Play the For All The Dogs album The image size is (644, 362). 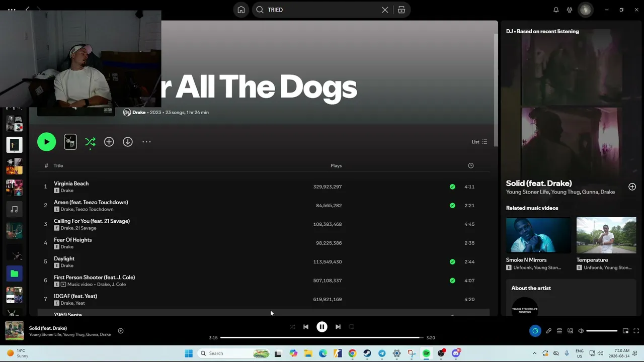pos(46,142)
